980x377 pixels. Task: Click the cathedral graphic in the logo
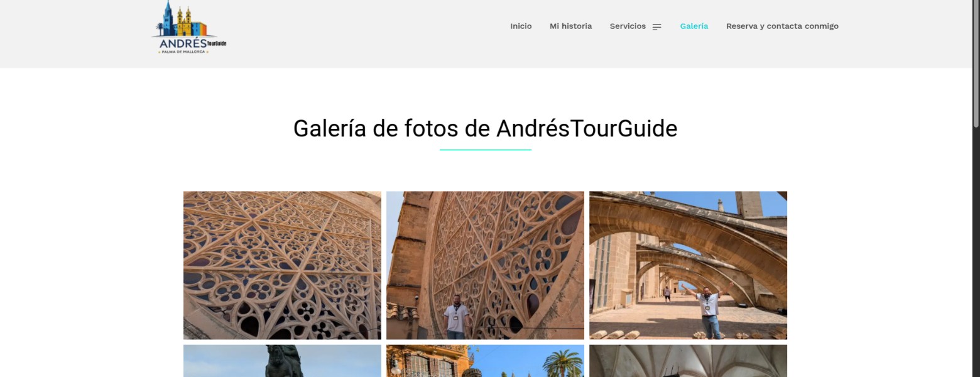point(182,19)
